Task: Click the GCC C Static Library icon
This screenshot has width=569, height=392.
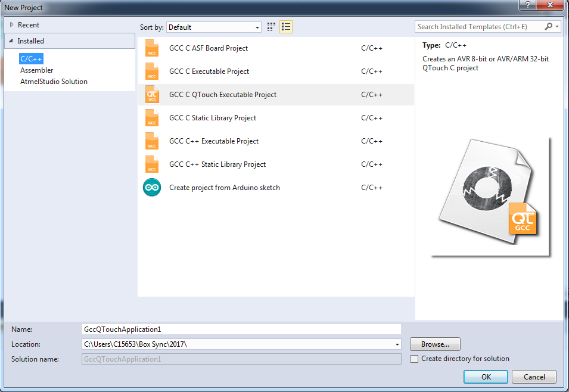Action: click(x=152, y=118)
